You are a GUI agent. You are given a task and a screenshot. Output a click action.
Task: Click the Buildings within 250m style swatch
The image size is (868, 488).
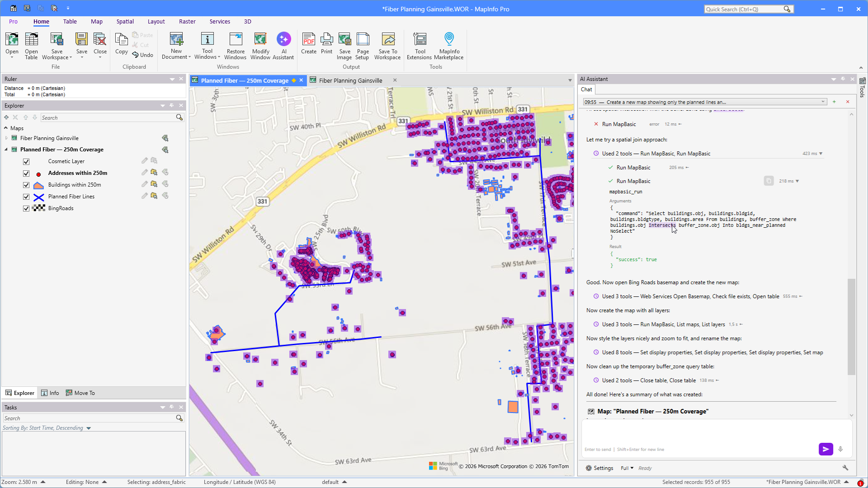pyautogui.click(x=39, y=185)
